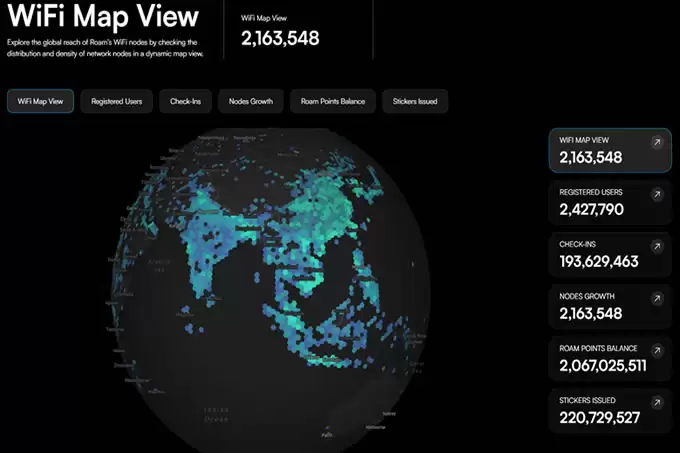Screen dimensions: 680x453
Task: Open Roam Points Balance card arrow icon
Action: coord(657,350)
